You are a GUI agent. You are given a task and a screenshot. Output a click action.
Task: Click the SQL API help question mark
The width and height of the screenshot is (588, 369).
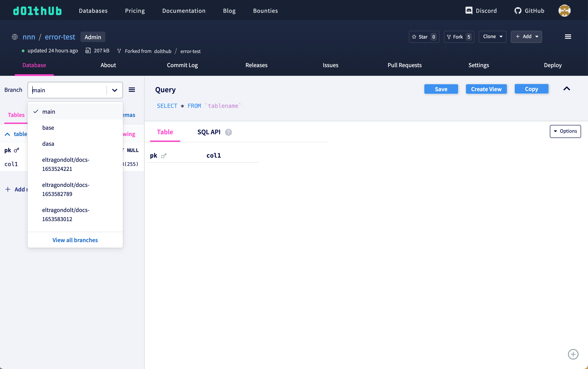(x=229, y=132)
